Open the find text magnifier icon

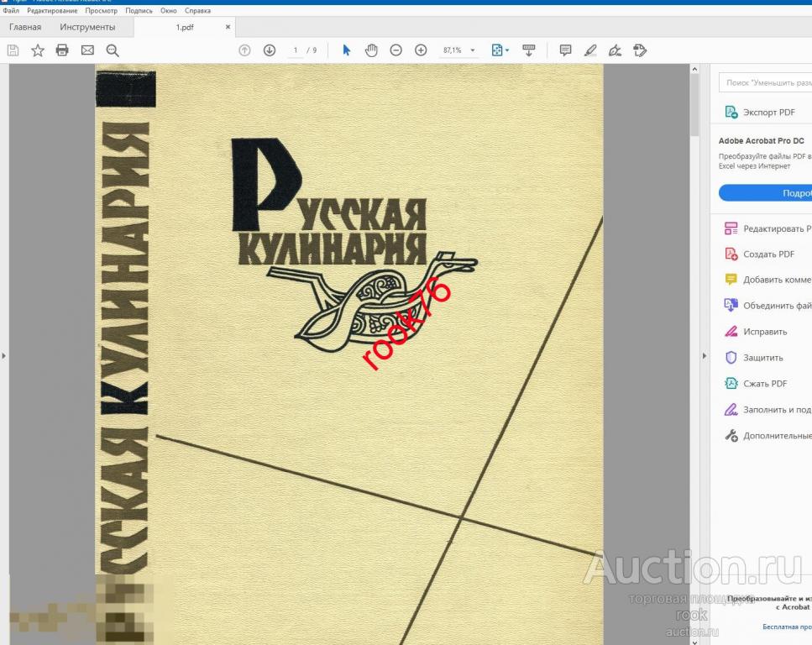[x=113, y=50]
